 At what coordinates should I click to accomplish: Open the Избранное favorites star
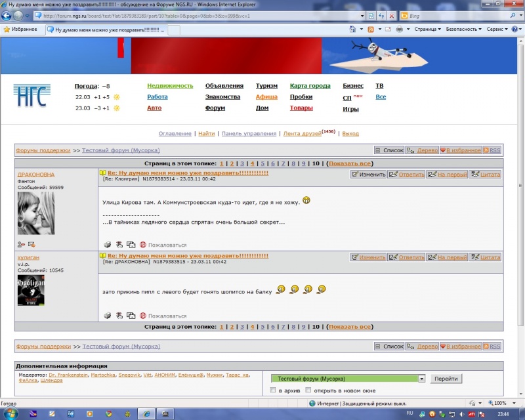click(20, 30)
